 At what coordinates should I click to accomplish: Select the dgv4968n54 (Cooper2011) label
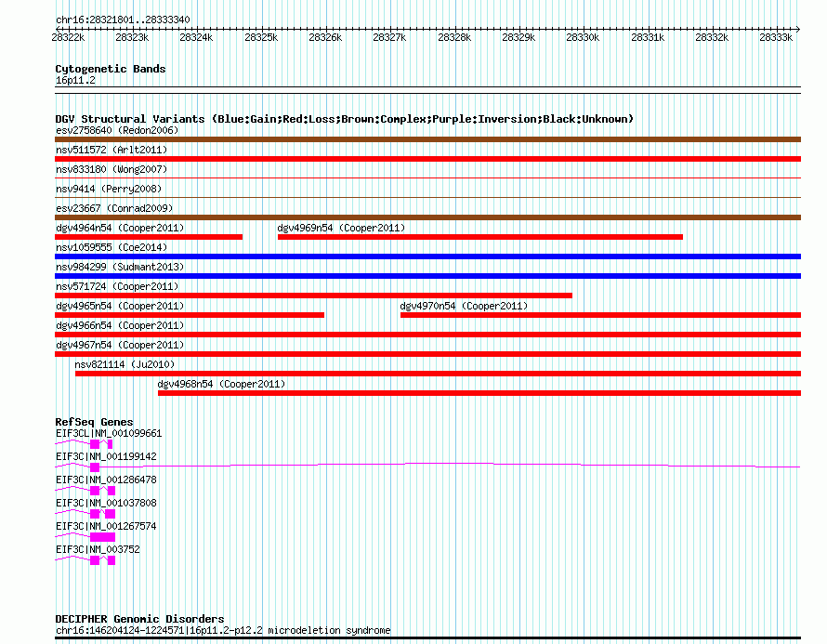221,384
